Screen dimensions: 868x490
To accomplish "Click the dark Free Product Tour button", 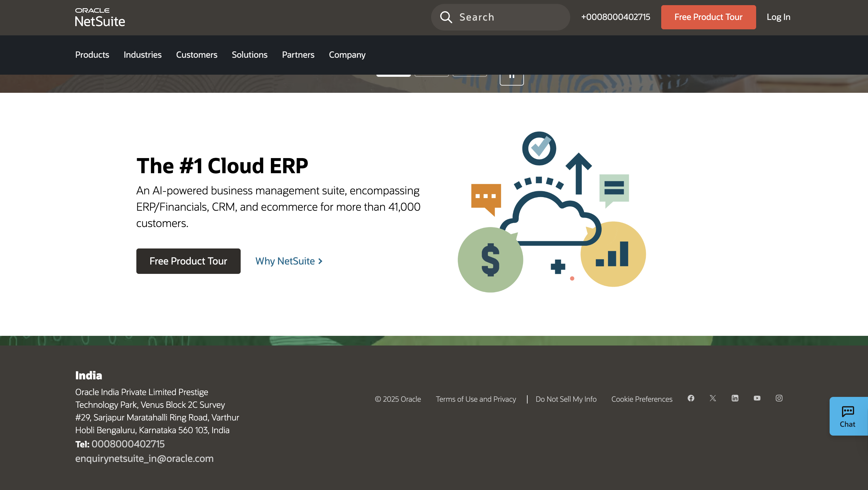I will click(x=188, y=261).
